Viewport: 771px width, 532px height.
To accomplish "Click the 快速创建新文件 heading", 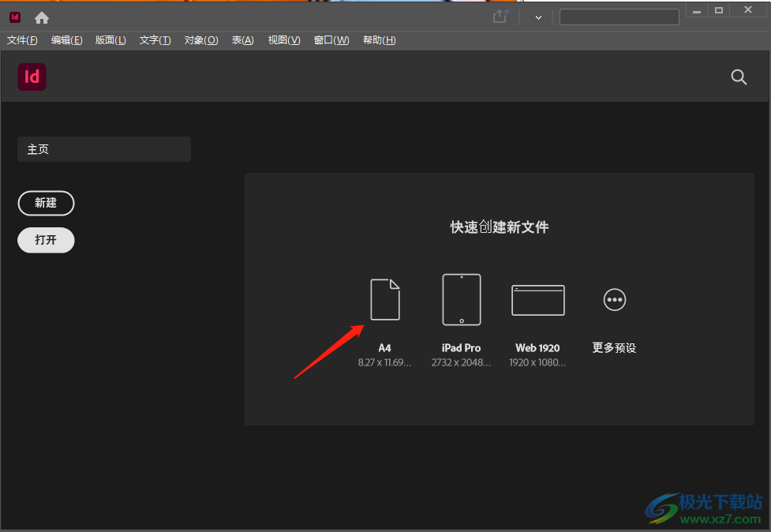I will pyautogui.click(x=500, y=227).
